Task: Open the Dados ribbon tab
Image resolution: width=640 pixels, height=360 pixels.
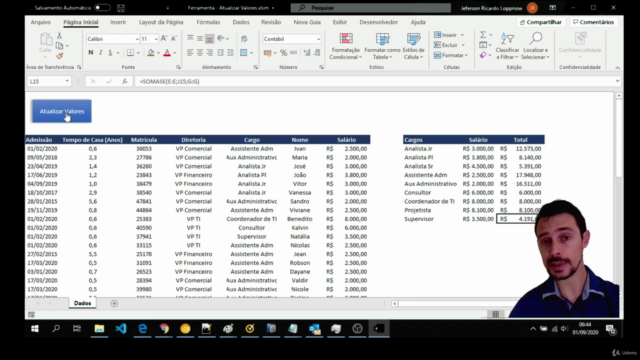Action: [x=241, y=22]
